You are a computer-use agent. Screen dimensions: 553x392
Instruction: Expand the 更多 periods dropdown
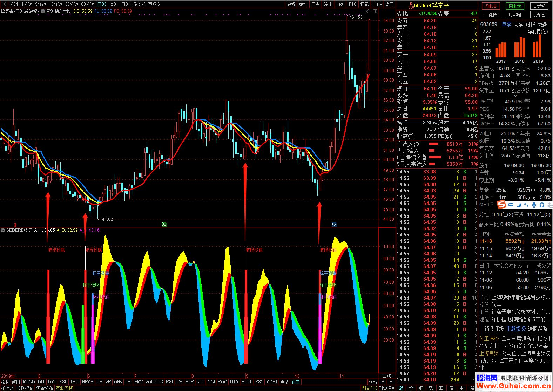(x=154, y=4)
